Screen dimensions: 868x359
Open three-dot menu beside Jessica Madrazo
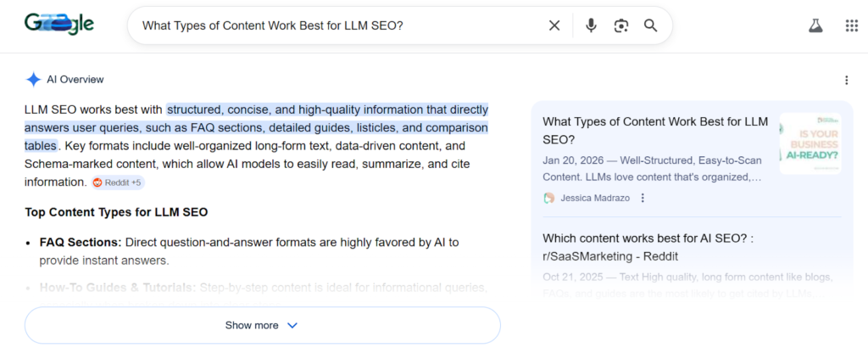tap(643, 198)
